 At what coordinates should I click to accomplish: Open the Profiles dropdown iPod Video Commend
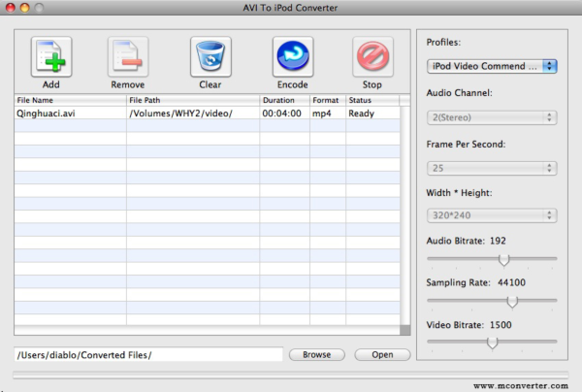pos(492,66)
